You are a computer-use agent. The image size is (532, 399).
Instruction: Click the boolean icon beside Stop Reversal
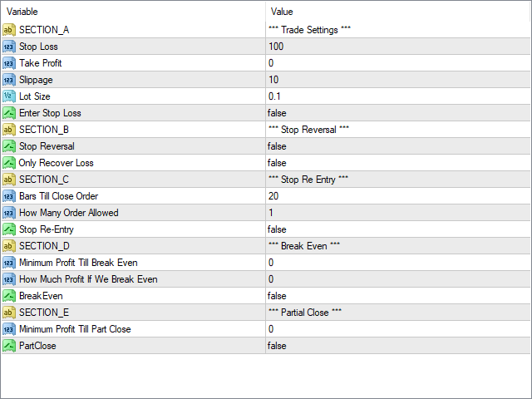coord(9,146)
